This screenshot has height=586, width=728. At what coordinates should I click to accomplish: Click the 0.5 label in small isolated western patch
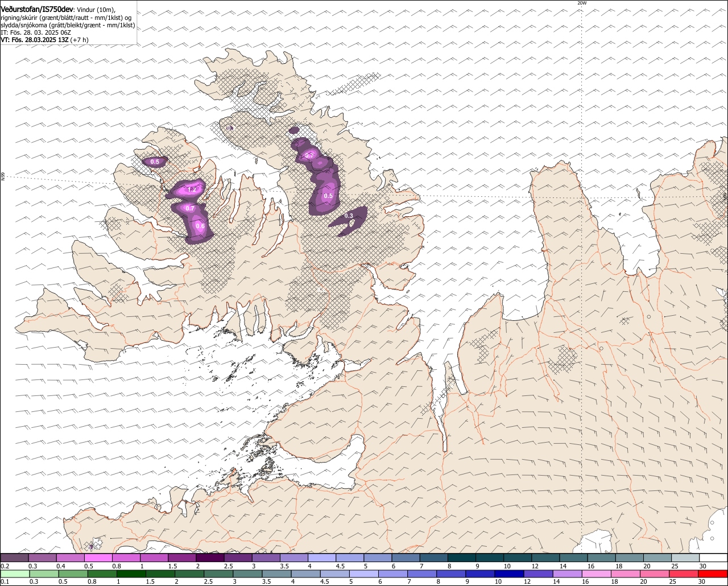click(x=154, y=162)
